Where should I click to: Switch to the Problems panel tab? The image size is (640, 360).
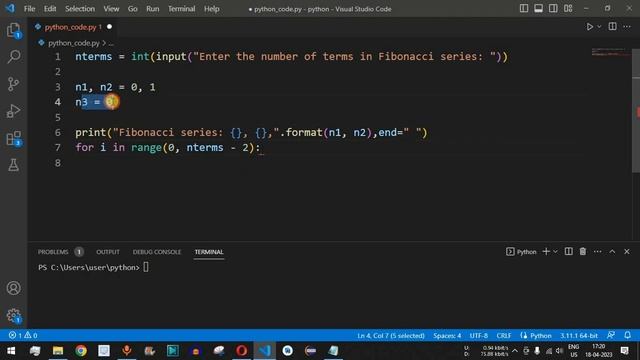click(53, 252)
